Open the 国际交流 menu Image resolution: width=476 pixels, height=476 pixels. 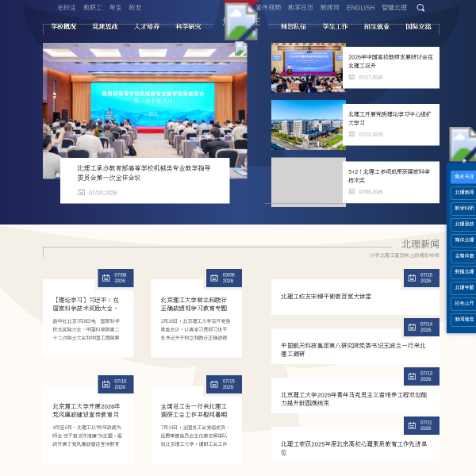[x=419, y=27]
